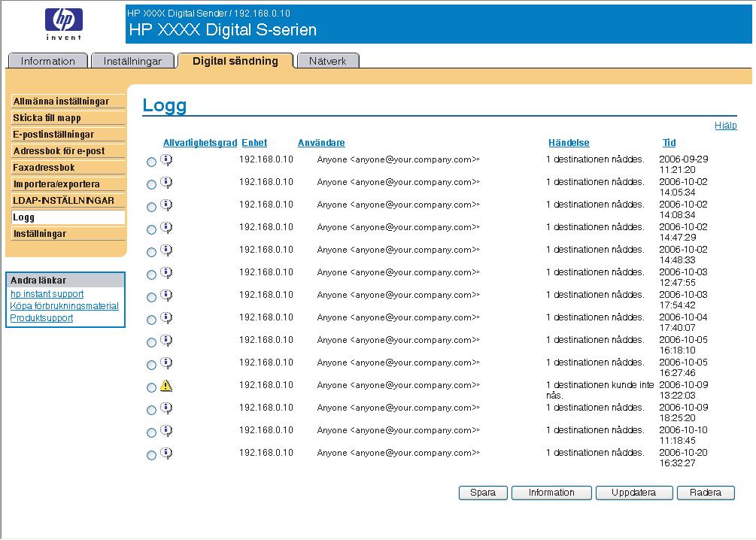Select radio button for 2006-10-10 11:18:45 entry
756x540 pixels.
click(151, 433)
